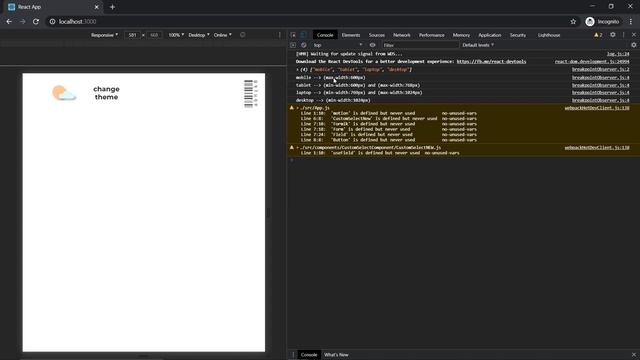Screen dimensions: 640x360
Task: Open the react-devtools download link
Action: pos(491,62)
